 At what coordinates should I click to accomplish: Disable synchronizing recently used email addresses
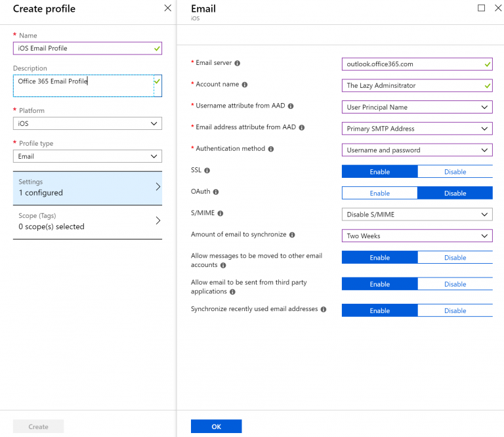coord(455,310)
